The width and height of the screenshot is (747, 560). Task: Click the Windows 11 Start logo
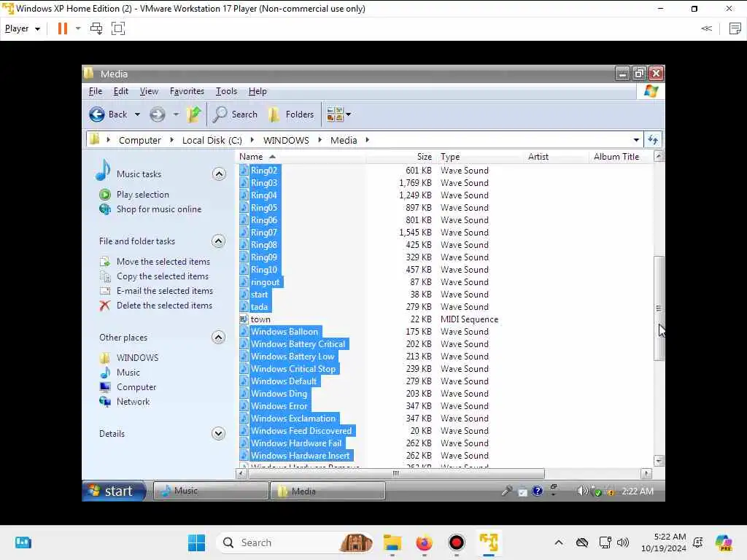point(196,542)
